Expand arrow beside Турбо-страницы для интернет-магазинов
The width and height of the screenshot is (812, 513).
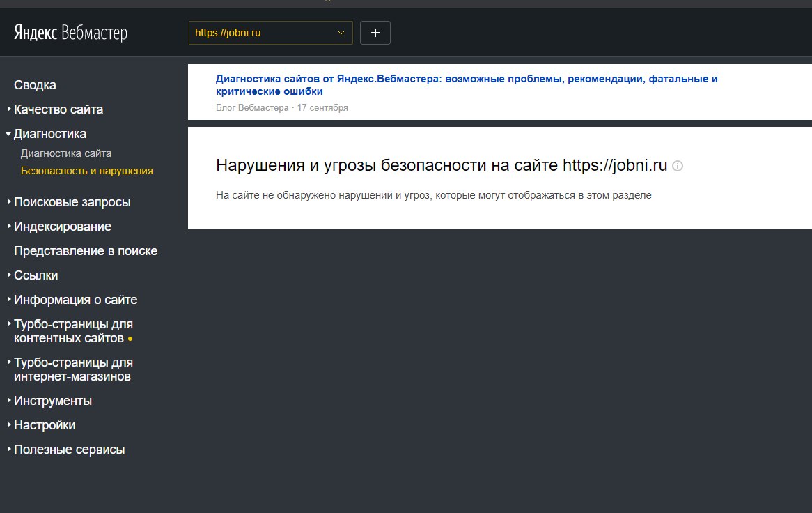tap(9, 362)
